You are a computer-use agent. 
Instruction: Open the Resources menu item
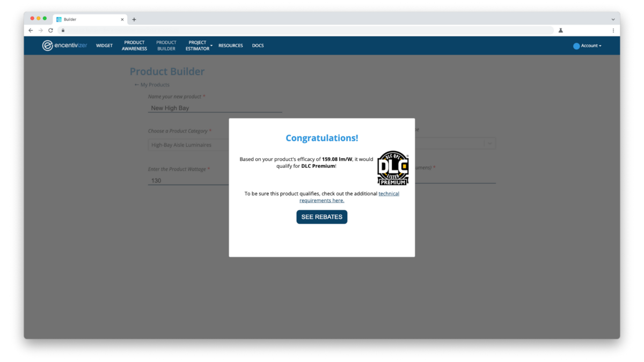[230, 46]
